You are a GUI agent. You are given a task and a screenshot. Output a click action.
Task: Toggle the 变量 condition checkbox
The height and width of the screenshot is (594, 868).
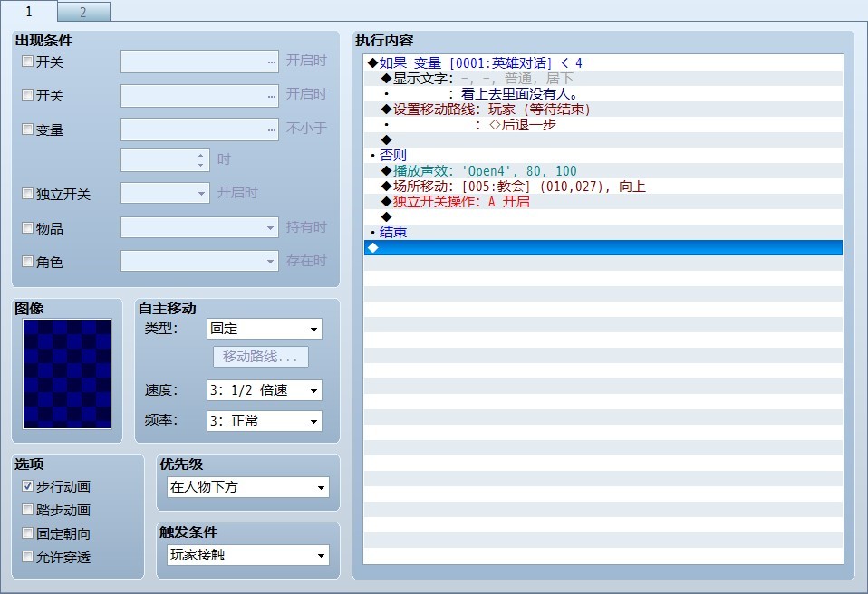point(27,129)
